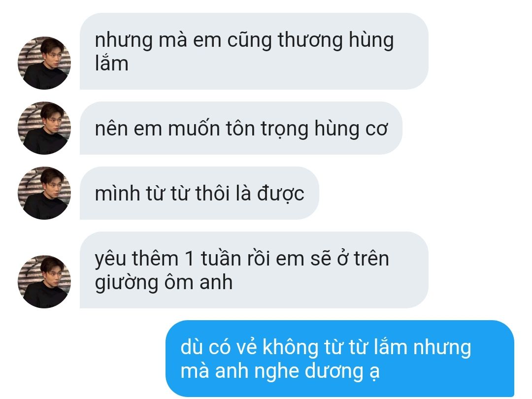Click the word 'không' in the blue message
Viewport: 532px width, 399px height.
290,348
